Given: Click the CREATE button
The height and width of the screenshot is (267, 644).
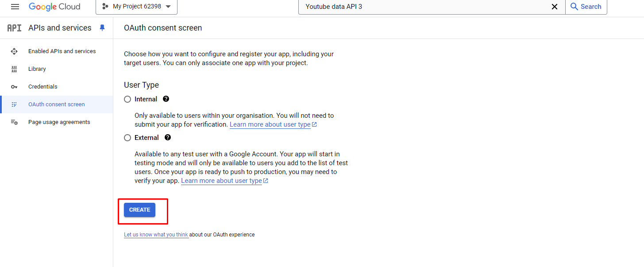Looking at the screenshot, I should coord(139,209).
